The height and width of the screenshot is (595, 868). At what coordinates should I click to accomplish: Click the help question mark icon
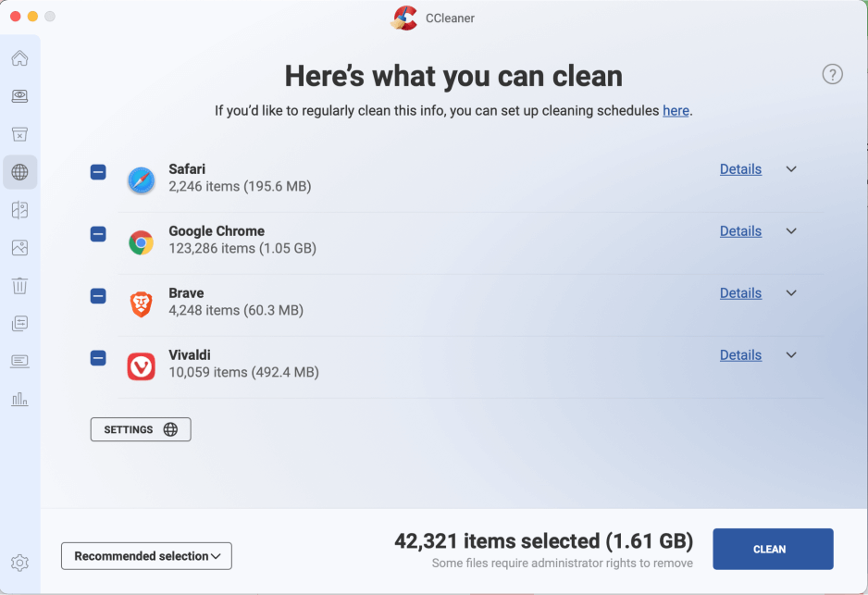832,74
